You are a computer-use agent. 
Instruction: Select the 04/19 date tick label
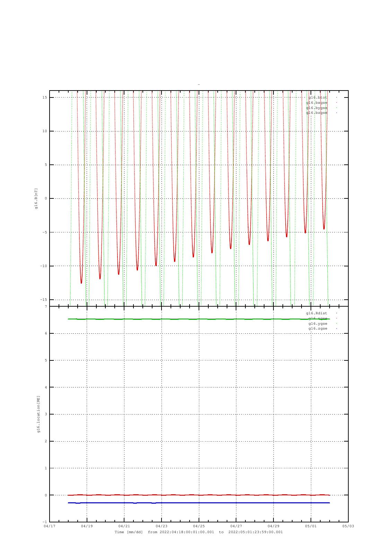(x=87, y=526)
